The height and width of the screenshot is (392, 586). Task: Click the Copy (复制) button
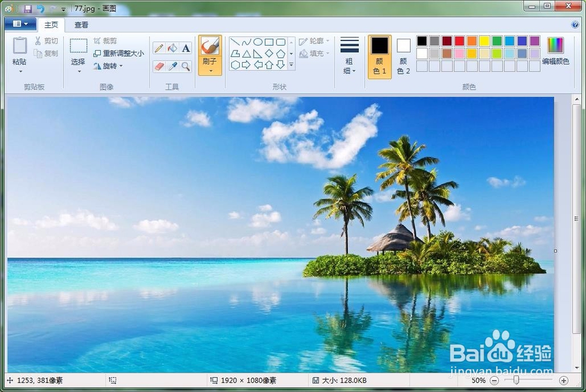click(46, 53)
